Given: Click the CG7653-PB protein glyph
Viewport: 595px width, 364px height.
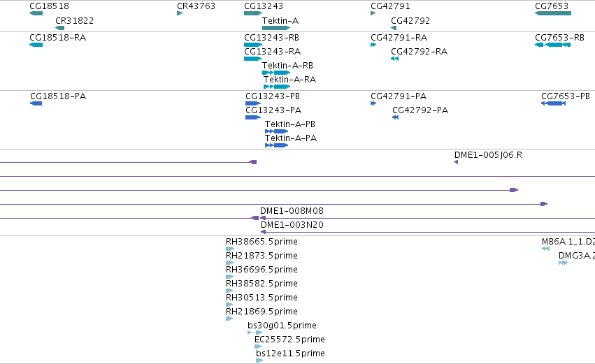Looking at the screenshot, I should 553,103.
